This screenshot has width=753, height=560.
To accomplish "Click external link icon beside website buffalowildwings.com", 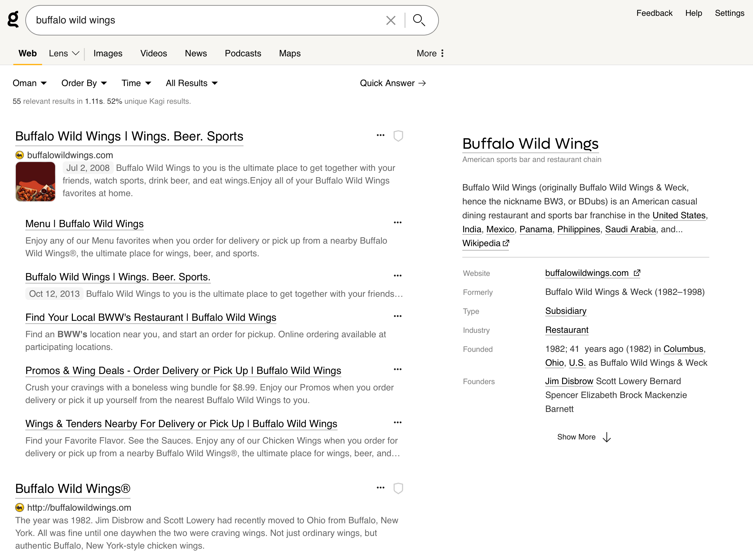I will pyautogui.click(x=637, y=273).
